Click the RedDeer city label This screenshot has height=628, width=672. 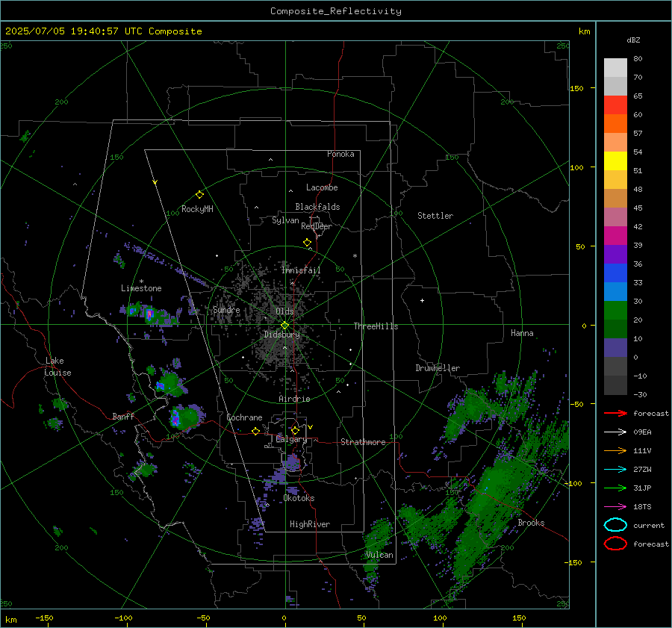point(317,226)
